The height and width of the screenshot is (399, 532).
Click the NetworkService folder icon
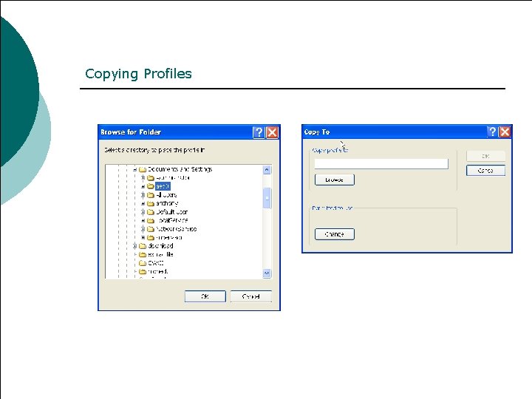(151, 229)
